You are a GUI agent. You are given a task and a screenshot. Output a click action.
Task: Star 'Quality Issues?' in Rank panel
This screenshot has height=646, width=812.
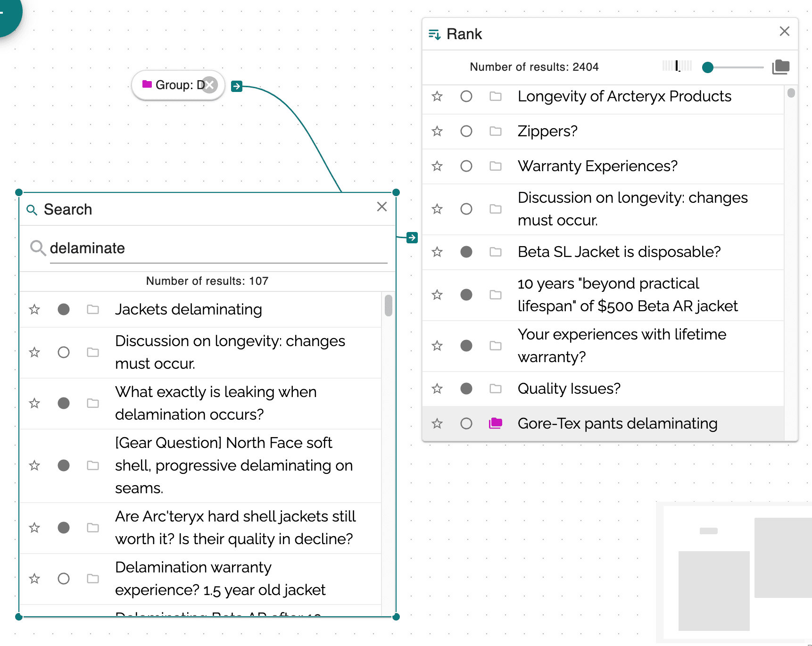pyautogui.click(x=437, y=389)
